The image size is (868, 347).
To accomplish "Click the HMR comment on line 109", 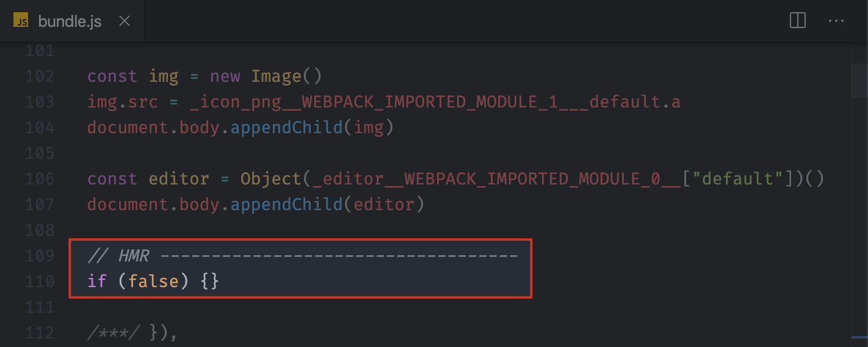I will point(303,256).
